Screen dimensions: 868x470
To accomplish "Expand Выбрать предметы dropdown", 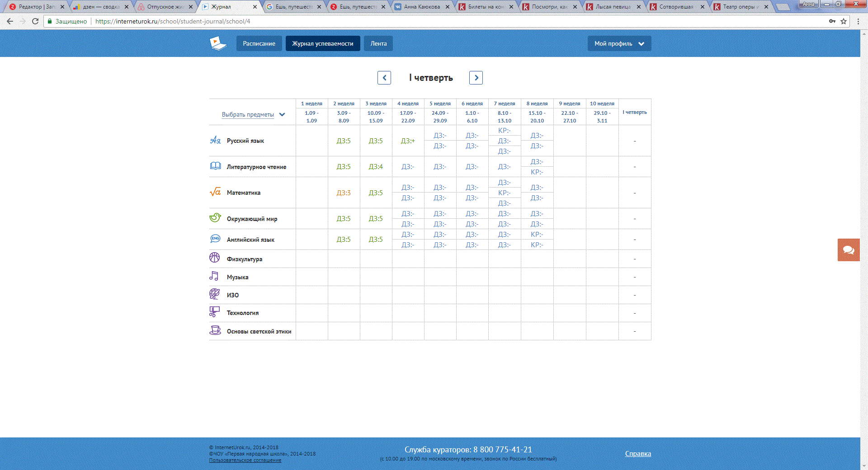I will tap(253, 114).
